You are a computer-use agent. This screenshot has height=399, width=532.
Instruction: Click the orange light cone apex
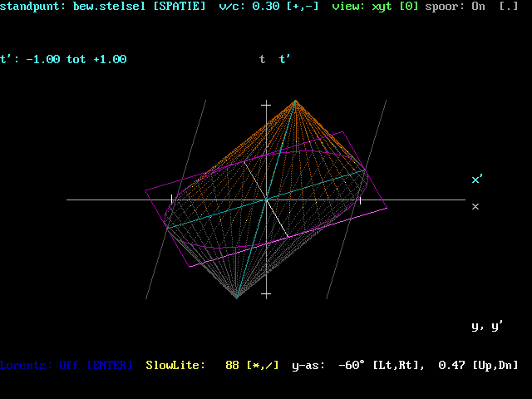(x=295, y=101)
